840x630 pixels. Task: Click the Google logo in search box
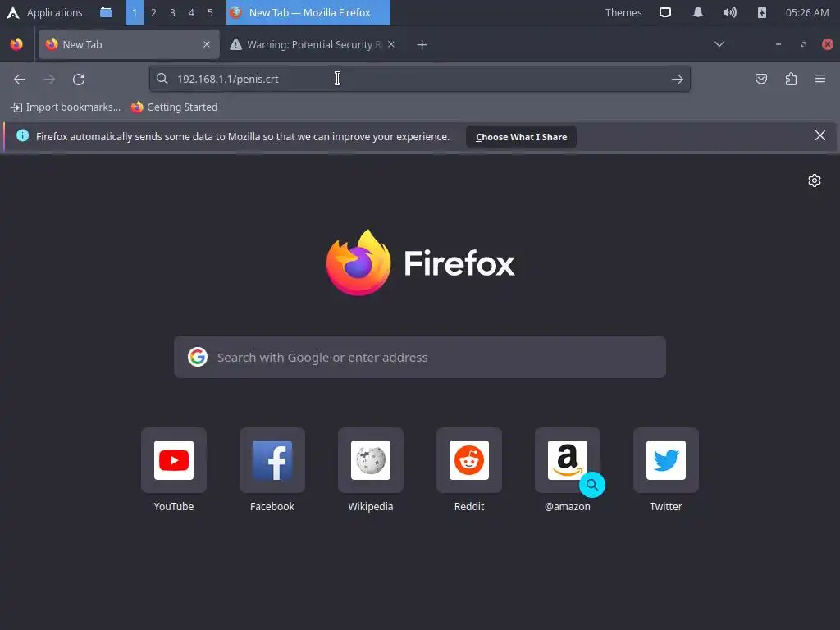[198, 357]
